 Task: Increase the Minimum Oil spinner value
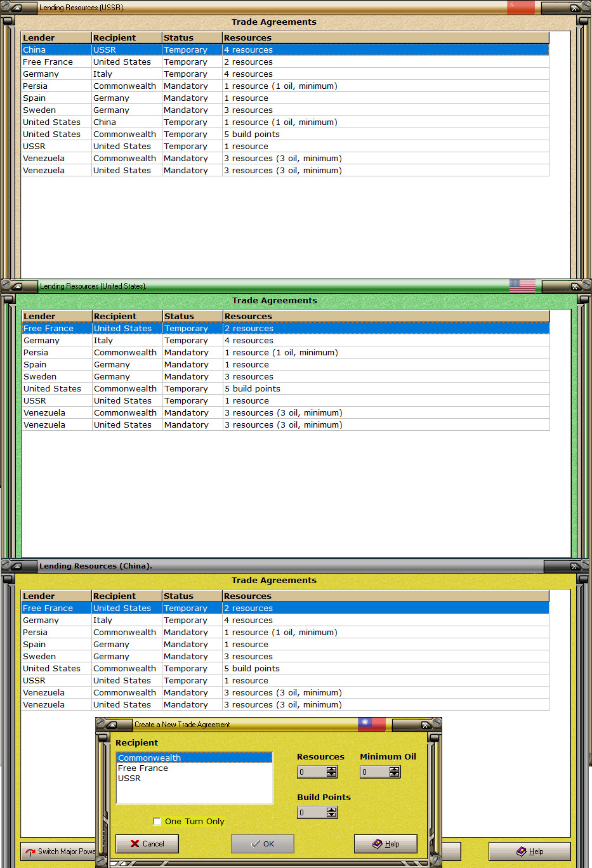point(395,769)
